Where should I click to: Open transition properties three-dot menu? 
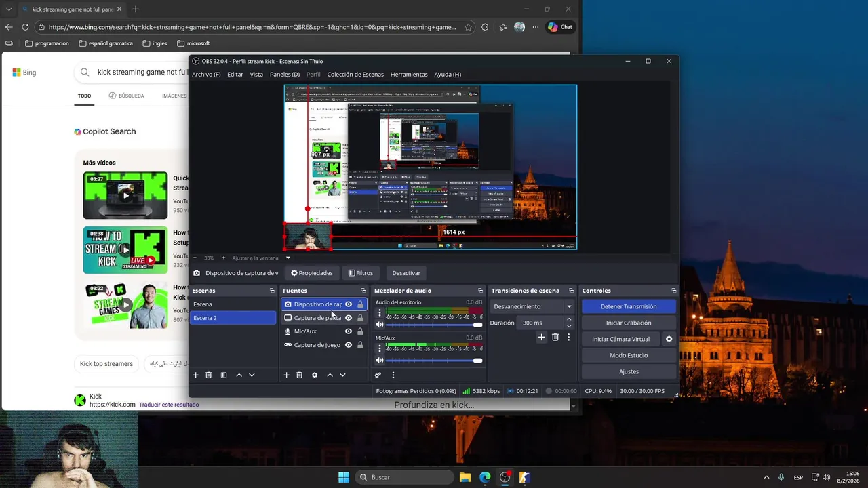568,337
